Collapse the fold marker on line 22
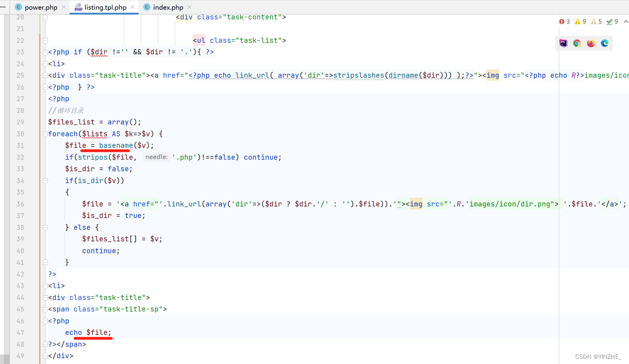This screenshot has width=629, height=364. (45, 40)
